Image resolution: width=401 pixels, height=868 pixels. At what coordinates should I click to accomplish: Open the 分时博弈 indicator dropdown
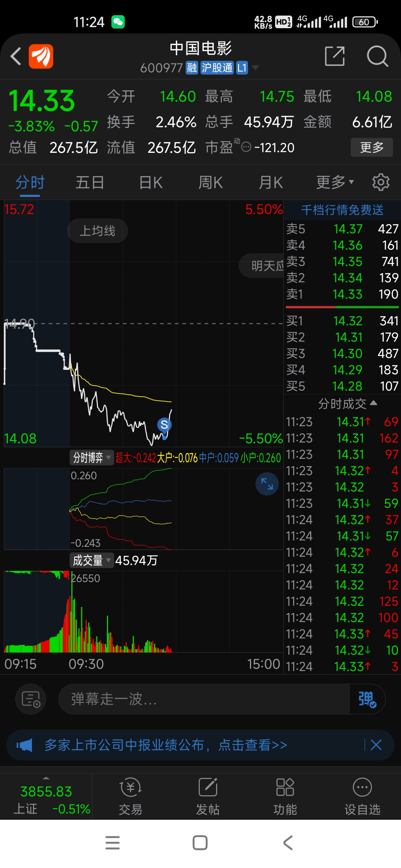tap(92, 458)
